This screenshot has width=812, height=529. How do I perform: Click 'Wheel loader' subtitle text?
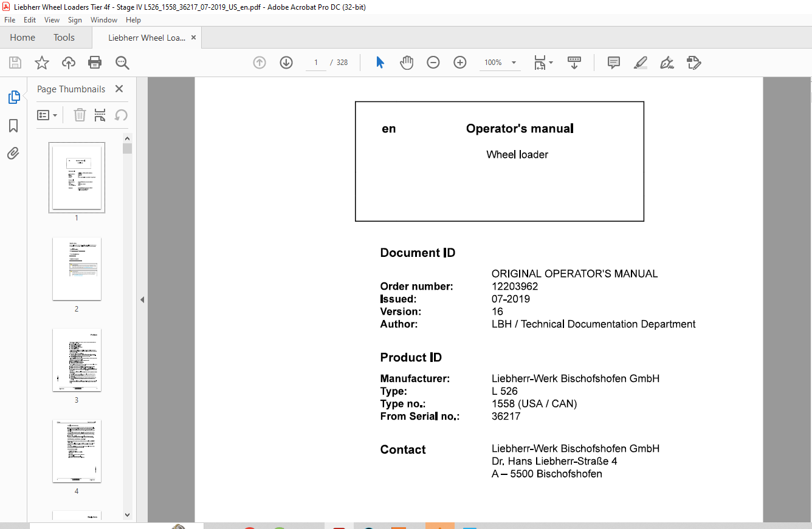point(517,154)
